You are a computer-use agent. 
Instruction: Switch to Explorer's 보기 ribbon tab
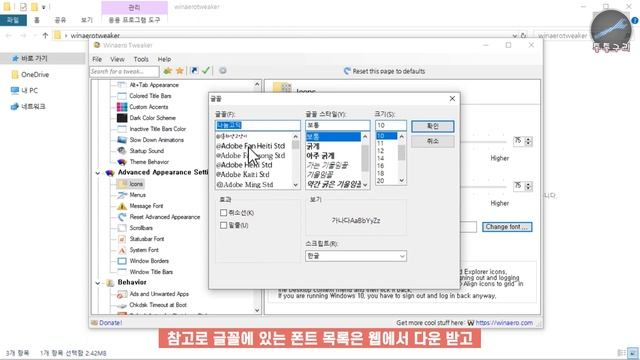point(87,20)
